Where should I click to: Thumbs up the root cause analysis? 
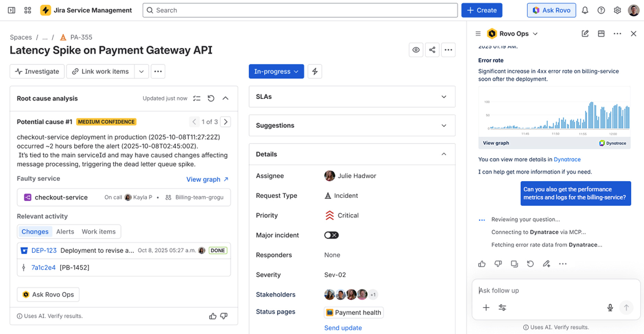coord(212,316)
